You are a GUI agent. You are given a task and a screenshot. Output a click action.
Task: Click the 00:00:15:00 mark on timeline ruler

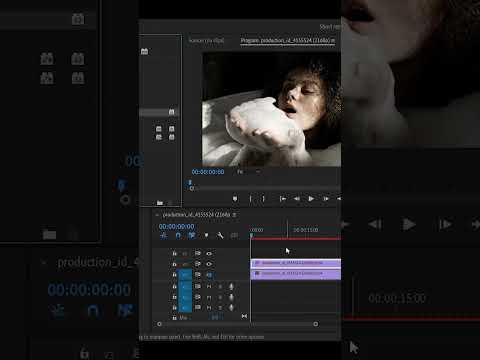click(x=305, y=230)
